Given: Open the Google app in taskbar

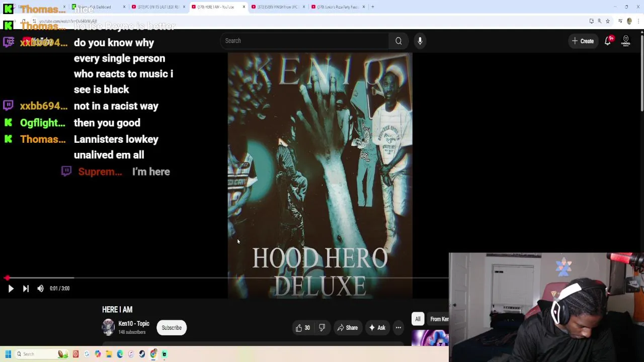Looking at the screenshot, I should pyautogui.click(x=87, y=354).
